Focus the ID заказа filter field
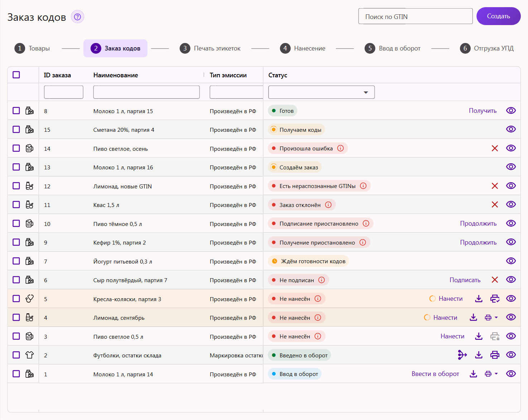The image size is (528, 420). pyautogui.click(x=64, y=92)
